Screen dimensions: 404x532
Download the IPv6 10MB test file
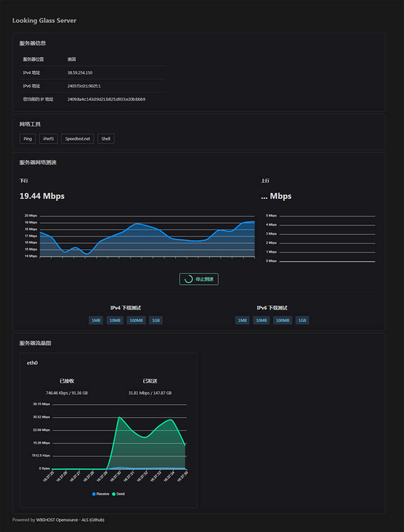261,320
